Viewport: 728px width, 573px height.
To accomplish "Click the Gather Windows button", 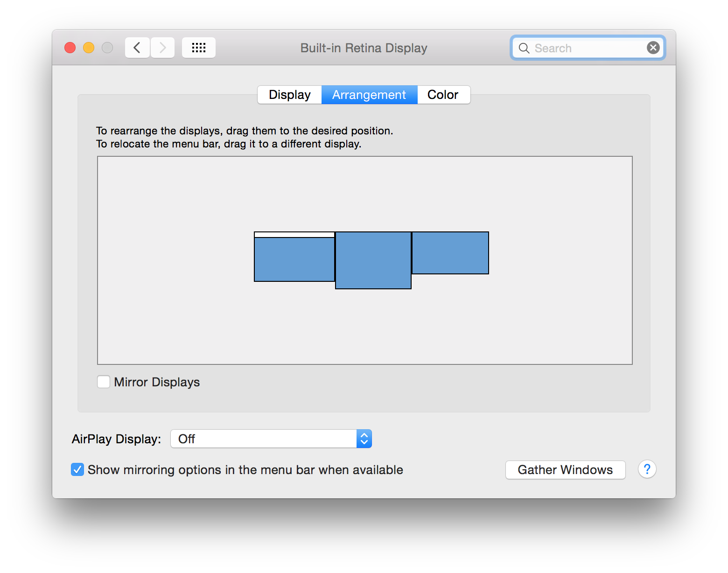I will (x=566, y=470).
